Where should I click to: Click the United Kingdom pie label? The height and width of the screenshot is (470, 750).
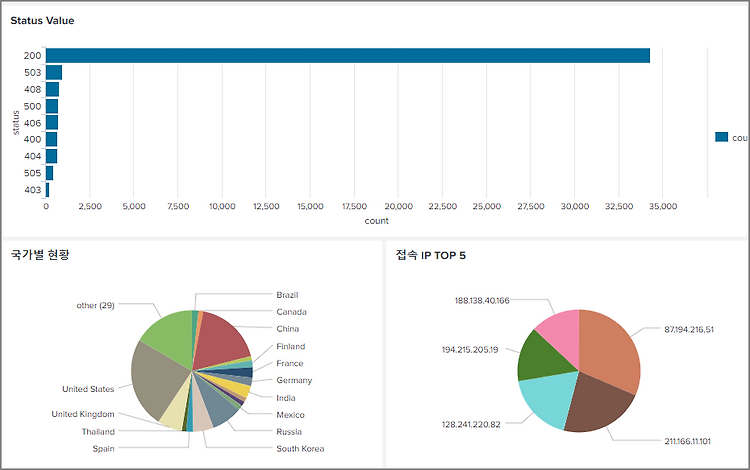[x=83, y=414]
